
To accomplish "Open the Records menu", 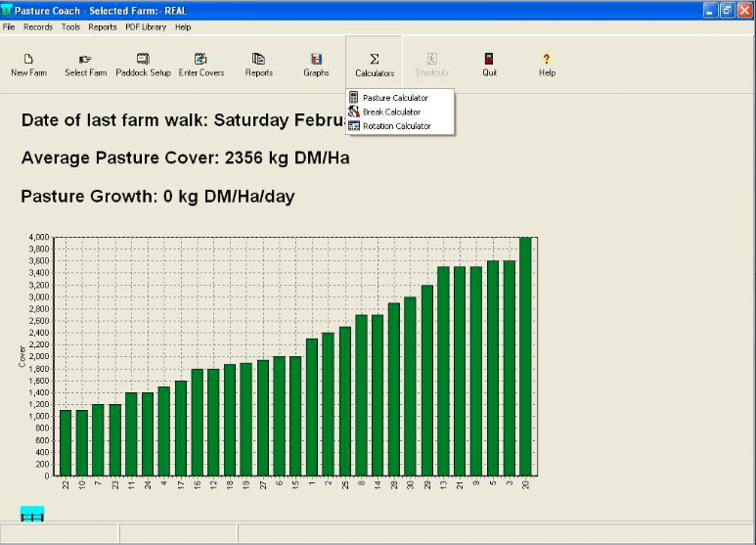I will pos(38,26).
